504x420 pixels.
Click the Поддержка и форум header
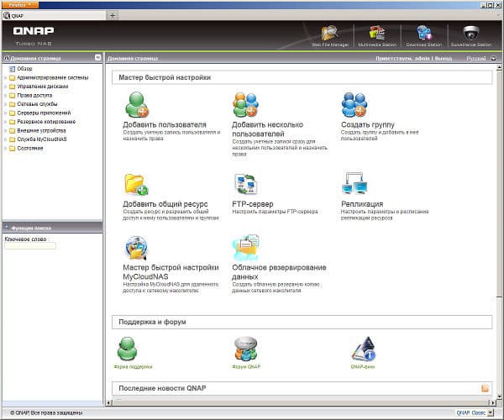(152, 322)
